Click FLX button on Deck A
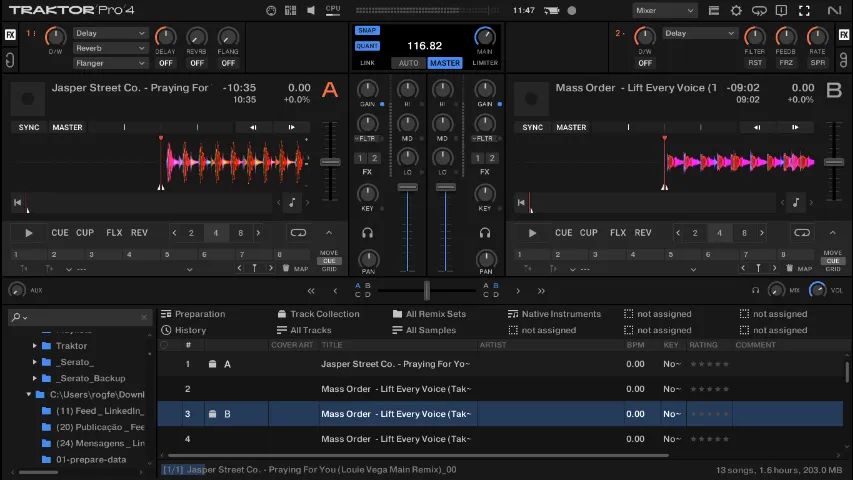The image size is (853, 480). coord(114,232)
